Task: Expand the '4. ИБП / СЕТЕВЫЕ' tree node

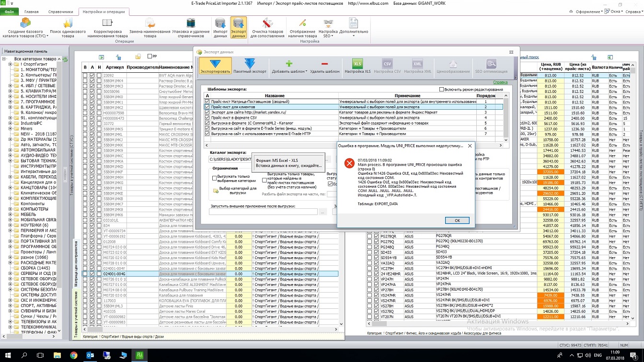Action: [10, 85]
